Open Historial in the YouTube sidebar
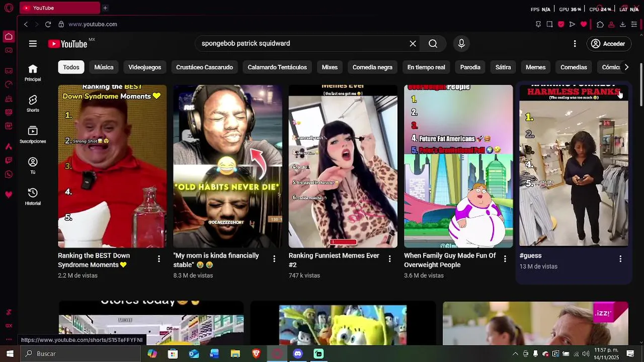644x362 pixels. [x=33, y=197]
